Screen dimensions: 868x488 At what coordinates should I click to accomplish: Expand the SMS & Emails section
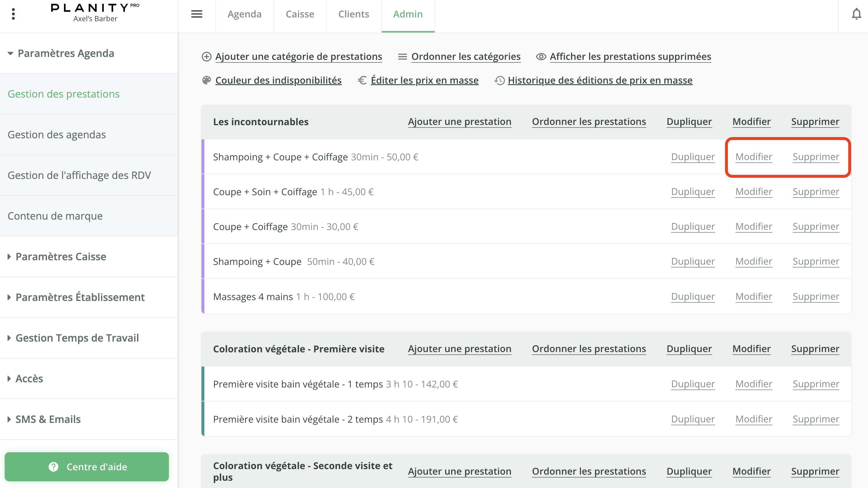pos(48,419)
